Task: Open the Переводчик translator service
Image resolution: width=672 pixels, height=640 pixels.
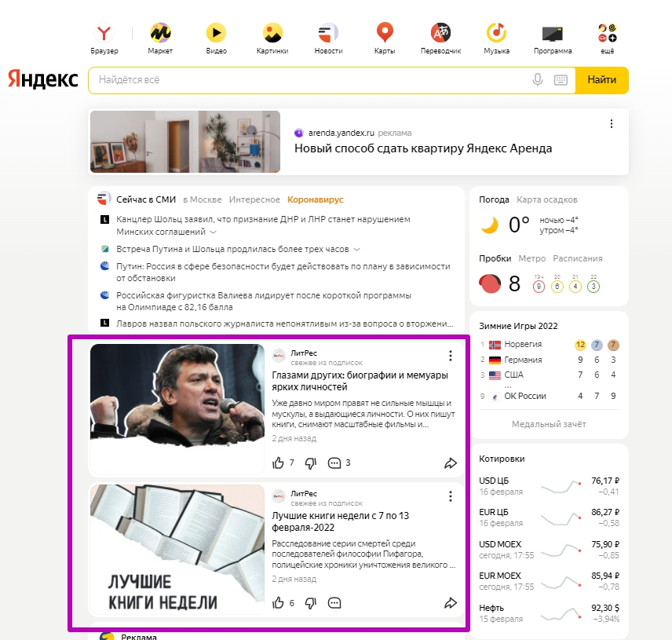Action: point(440,33)
